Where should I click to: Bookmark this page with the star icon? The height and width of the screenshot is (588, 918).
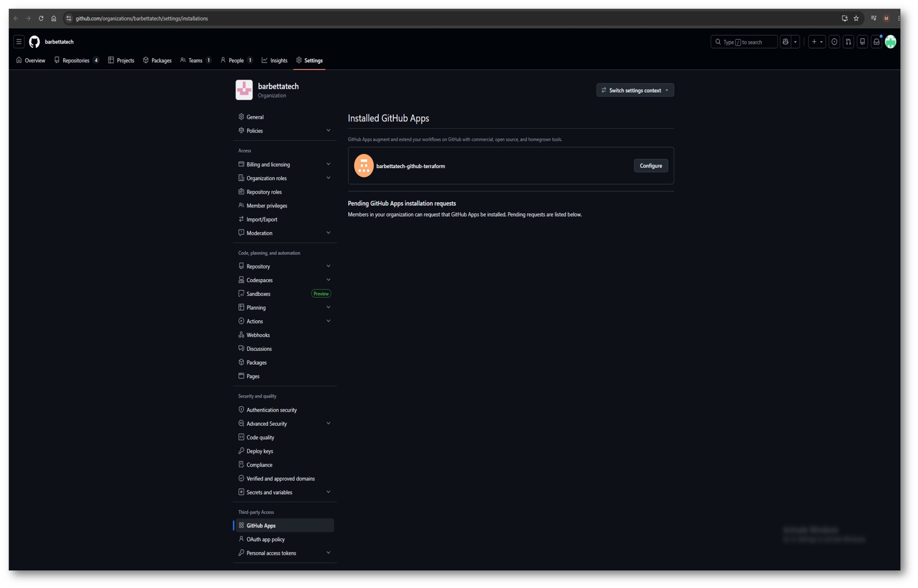click(856, 18)
